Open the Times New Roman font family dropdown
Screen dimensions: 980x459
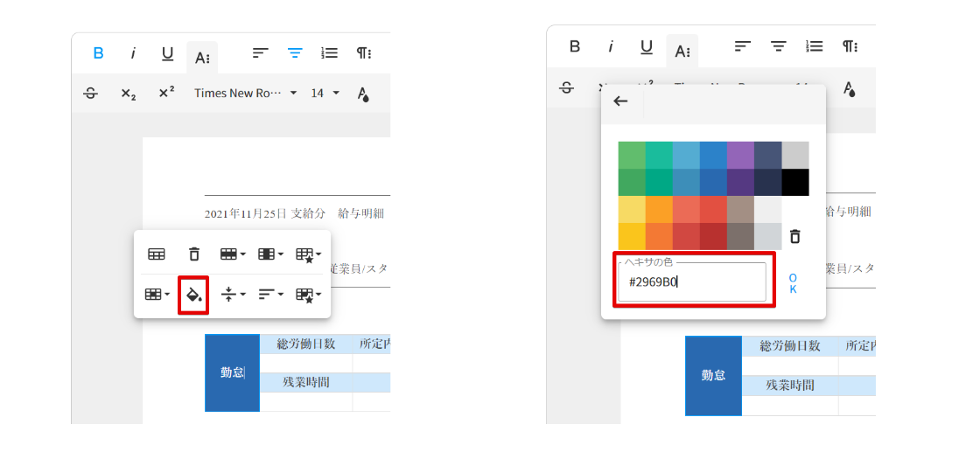tap(245, 94)
